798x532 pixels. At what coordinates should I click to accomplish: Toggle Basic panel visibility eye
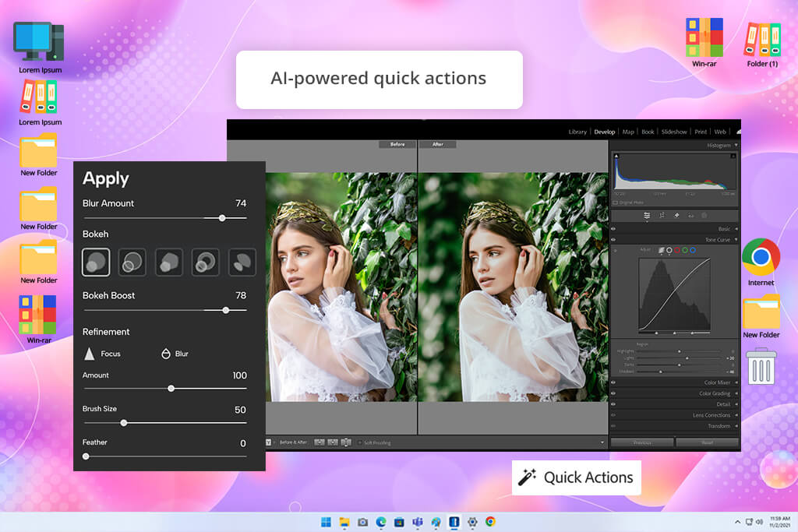(x=613, y=229)
